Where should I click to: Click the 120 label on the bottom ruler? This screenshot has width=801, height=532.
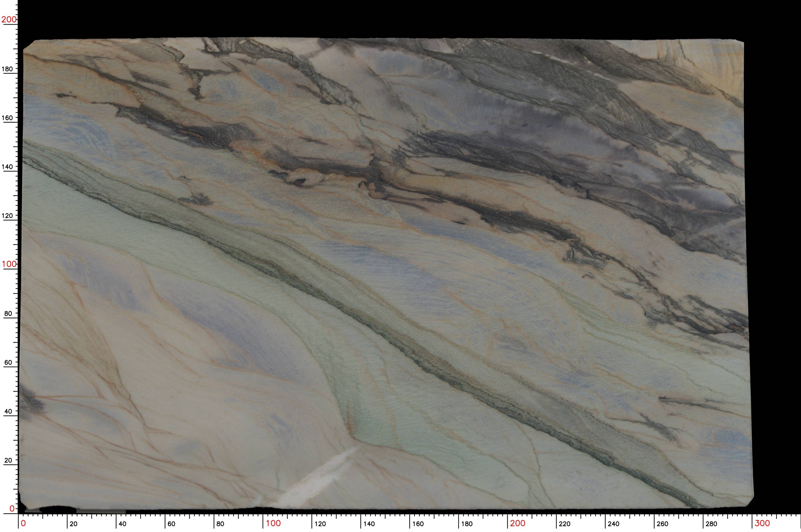(x=320, y=524)
